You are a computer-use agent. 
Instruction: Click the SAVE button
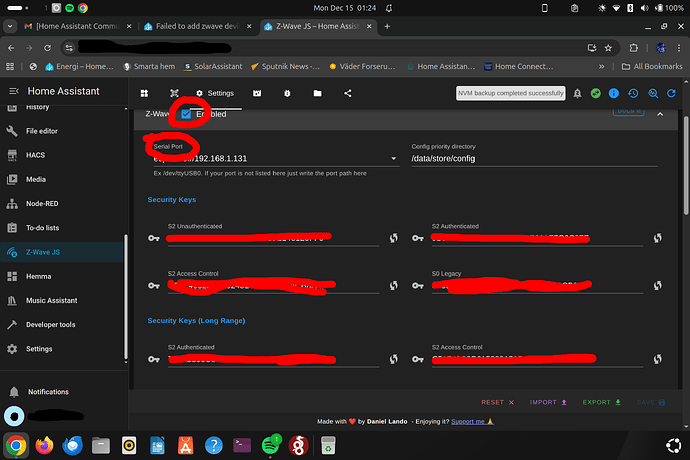(650, 402)
